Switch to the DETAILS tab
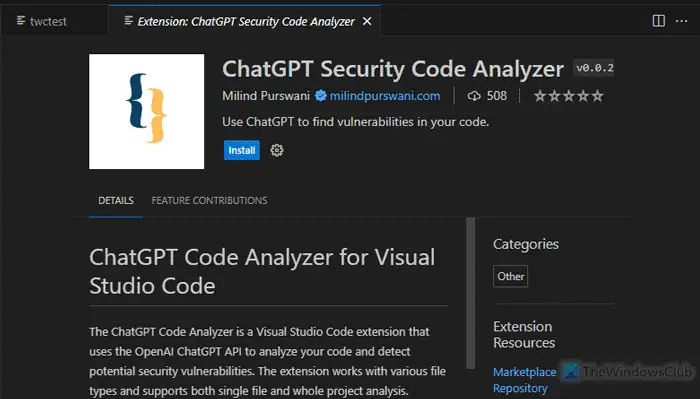The image size is (700, 399). click(x=116, y=201)
